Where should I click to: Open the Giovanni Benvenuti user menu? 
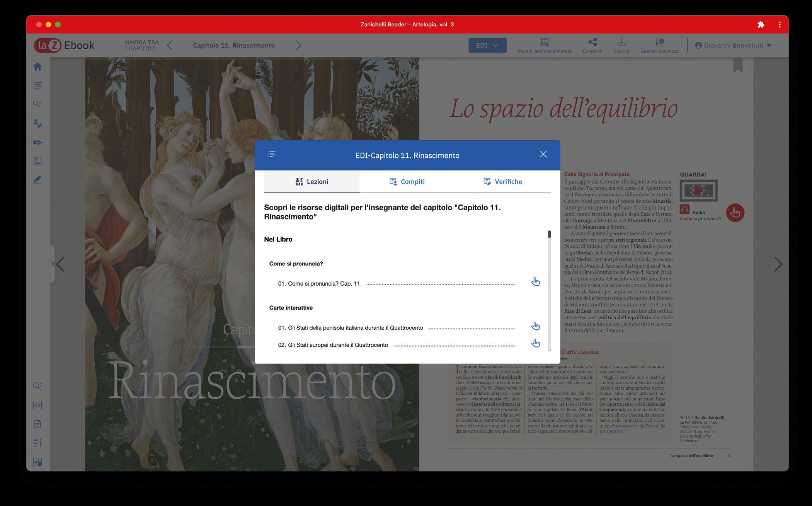pyautogui.click(x=733, y=45)
